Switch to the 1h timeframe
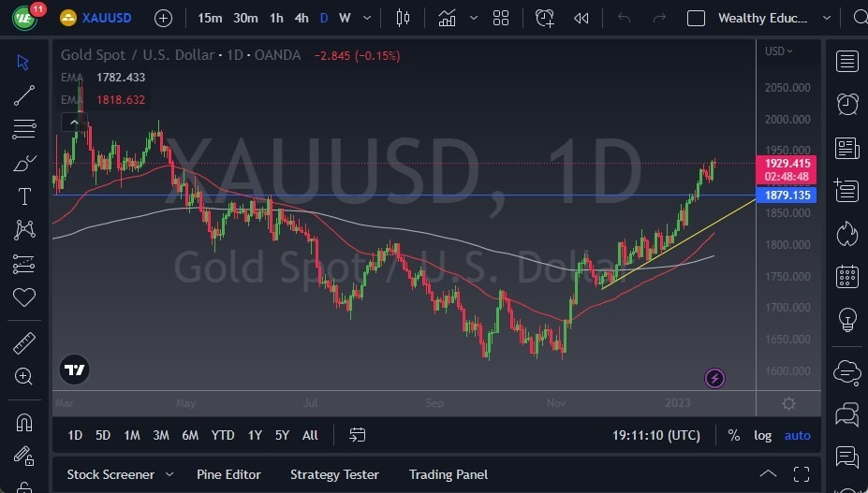The height and width of the screenshot is (493, 868). (x=276, y=19)
